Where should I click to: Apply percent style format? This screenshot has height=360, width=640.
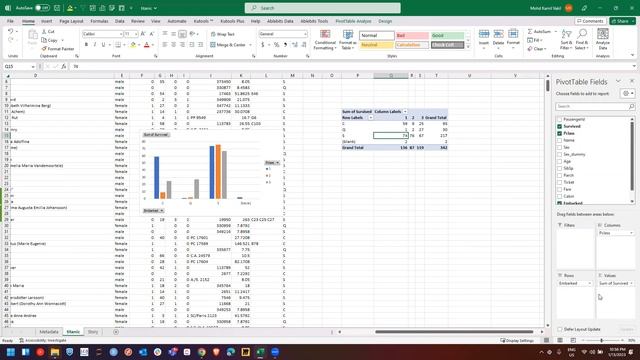277,44
